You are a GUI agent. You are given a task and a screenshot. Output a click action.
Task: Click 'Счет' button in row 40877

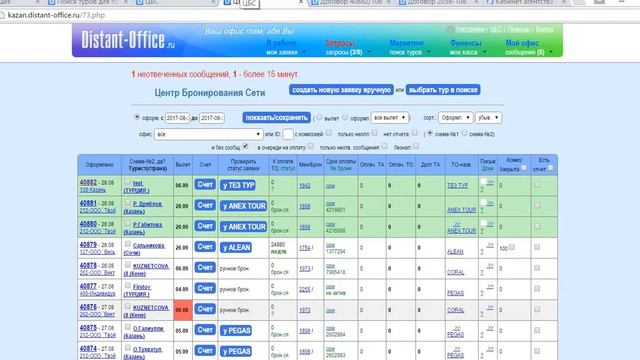[205, 289]
